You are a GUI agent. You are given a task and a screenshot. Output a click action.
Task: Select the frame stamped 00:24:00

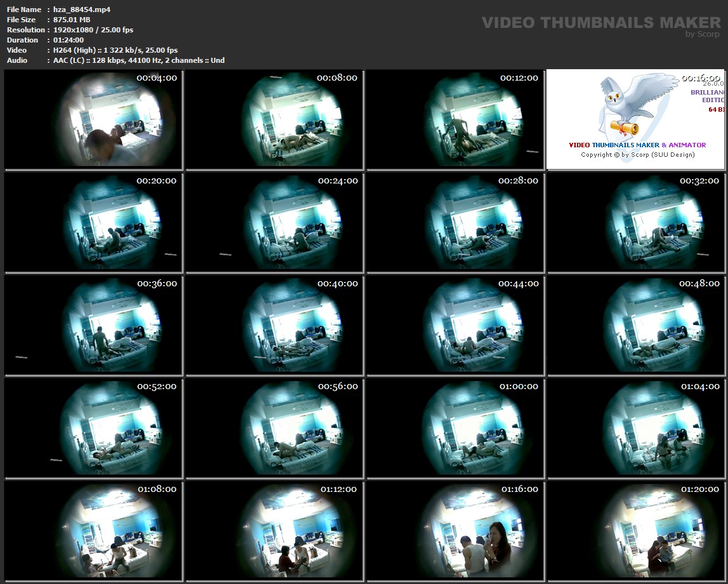[274, 222]
